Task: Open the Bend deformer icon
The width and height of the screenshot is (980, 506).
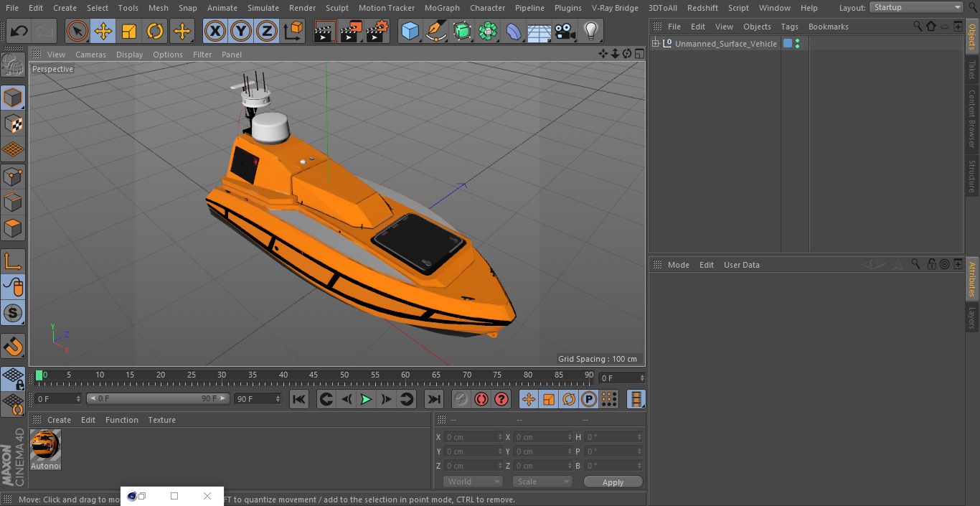Action: click(x=514, y=31)
